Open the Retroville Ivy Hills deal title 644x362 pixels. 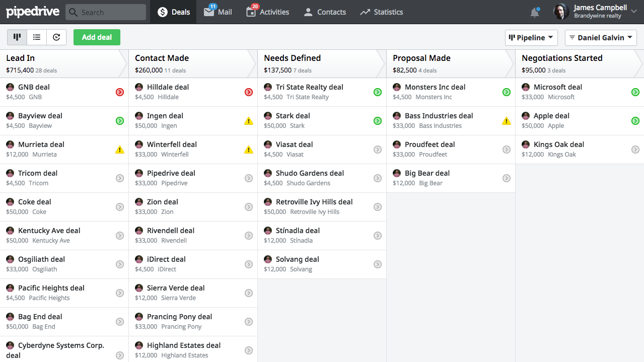[x=314, y=202]
